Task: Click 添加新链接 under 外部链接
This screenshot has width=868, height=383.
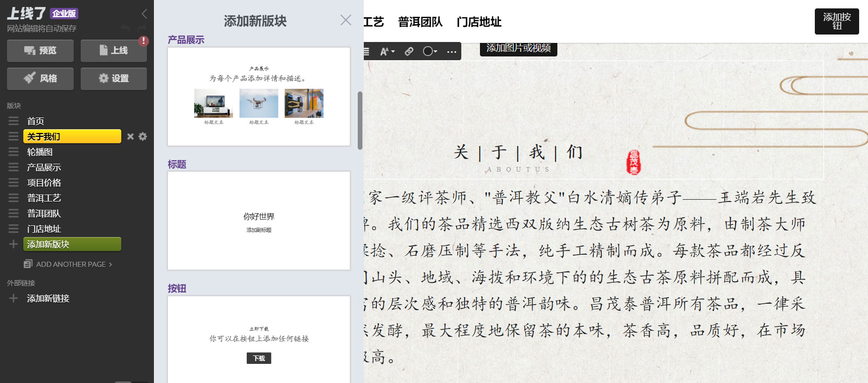Action: [48, 299]
